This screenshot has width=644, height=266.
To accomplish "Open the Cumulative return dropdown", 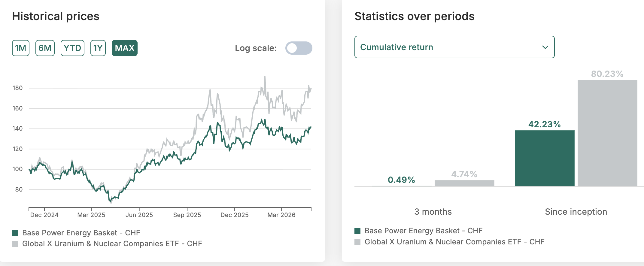I will (x=454, y=47).
